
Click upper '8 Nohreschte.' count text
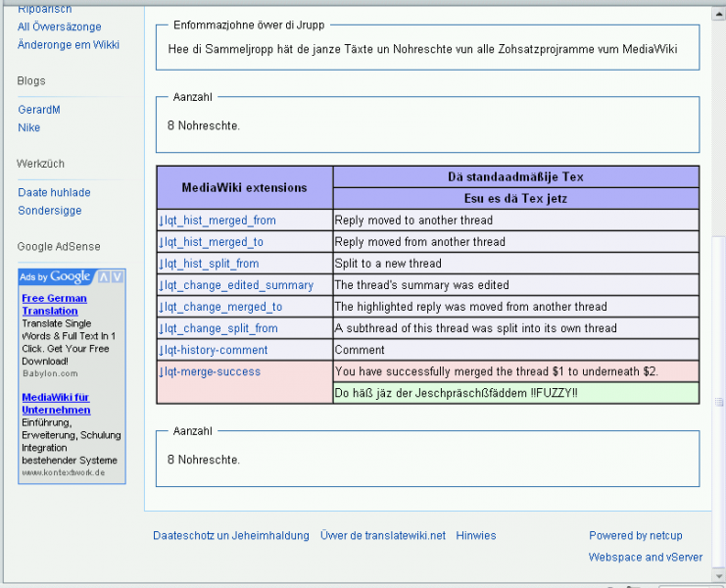click(x=204, y=126)
